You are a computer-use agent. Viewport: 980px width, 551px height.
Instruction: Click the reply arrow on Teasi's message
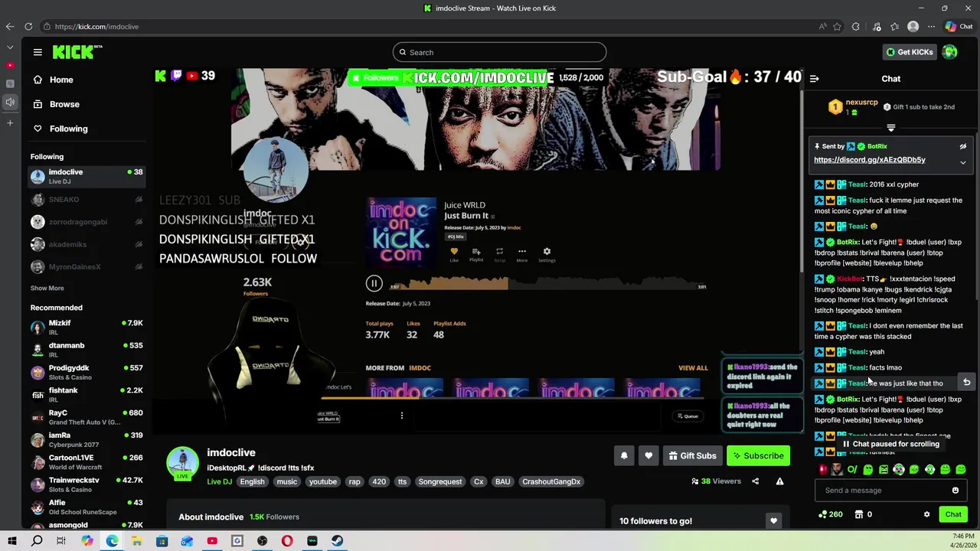(x=966, y=383)
